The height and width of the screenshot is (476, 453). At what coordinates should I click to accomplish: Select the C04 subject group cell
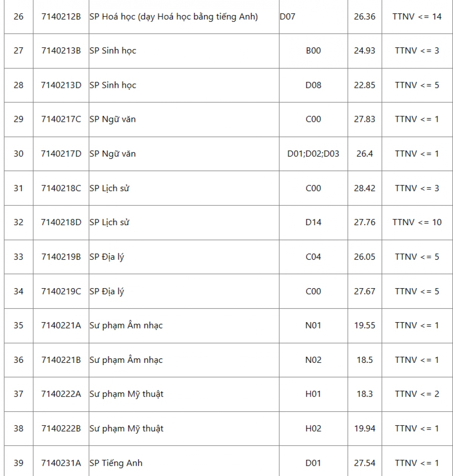(x=313, y=257)
